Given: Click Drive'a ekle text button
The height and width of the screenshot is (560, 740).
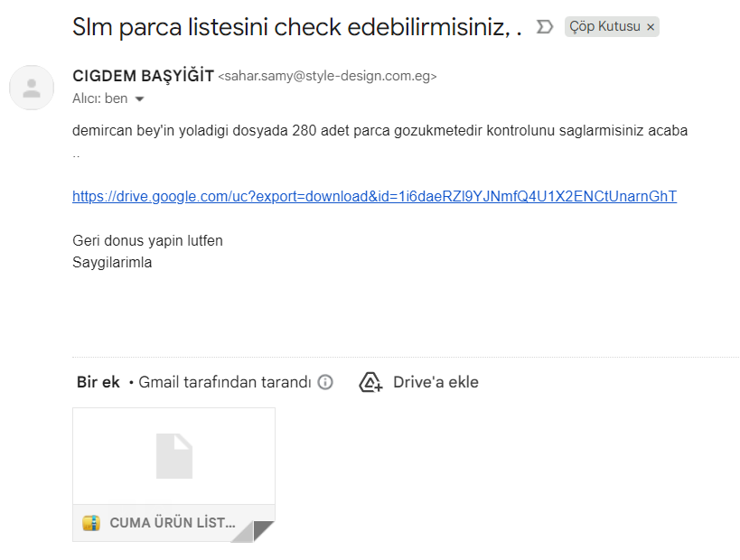Looking at the screenshot, I should click(436, 382).
